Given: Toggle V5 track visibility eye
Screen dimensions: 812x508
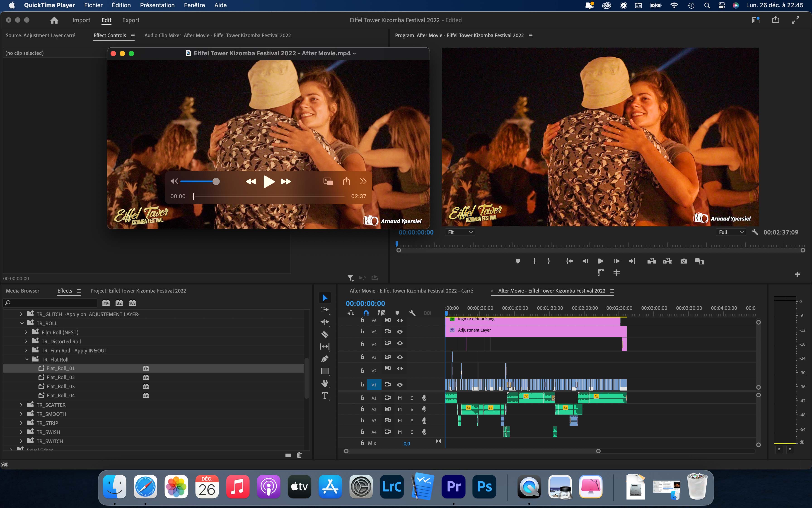Looking at the screenshot, I should coord(400,332).
